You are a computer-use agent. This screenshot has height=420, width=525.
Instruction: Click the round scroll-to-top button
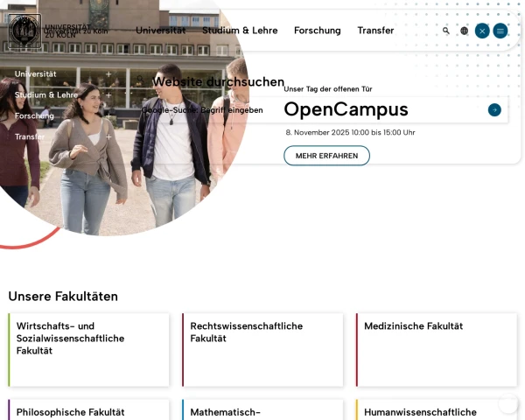coord(507,404)
